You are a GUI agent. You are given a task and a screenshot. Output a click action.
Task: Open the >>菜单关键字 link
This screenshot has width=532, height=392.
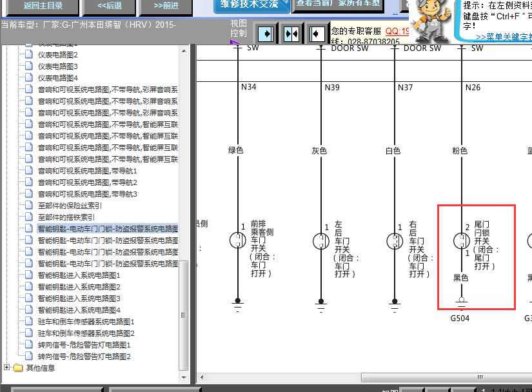point(504,37)
